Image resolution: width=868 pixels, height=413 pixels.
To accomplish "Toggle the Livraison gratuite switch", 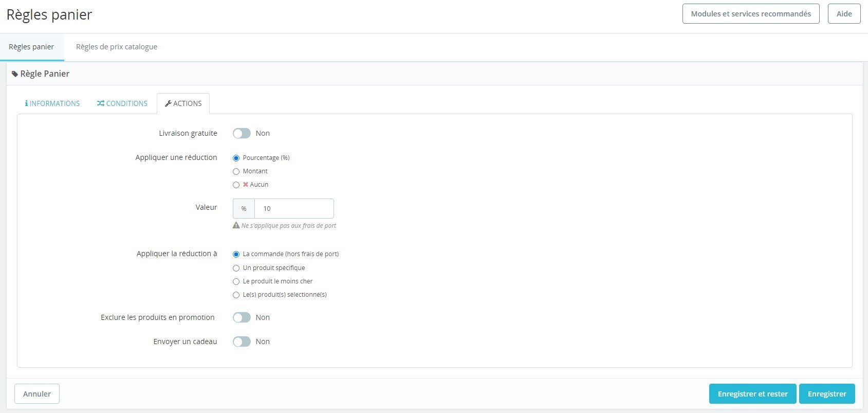I will coord(242,133).
